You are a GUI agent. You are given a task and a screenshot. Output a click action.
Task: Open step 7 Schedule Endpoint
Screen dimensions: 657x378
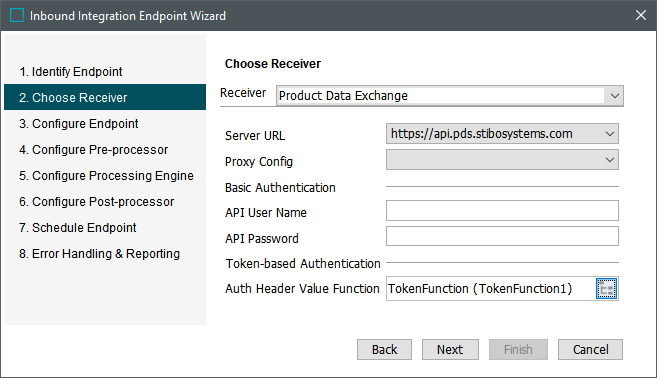(x=78, y=228)
